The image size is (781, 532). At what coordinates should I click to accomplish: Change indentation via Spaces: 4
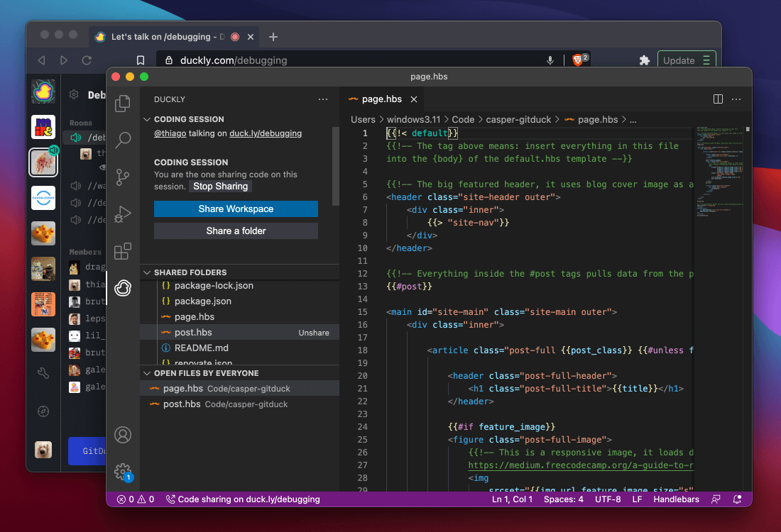[563, 499]
